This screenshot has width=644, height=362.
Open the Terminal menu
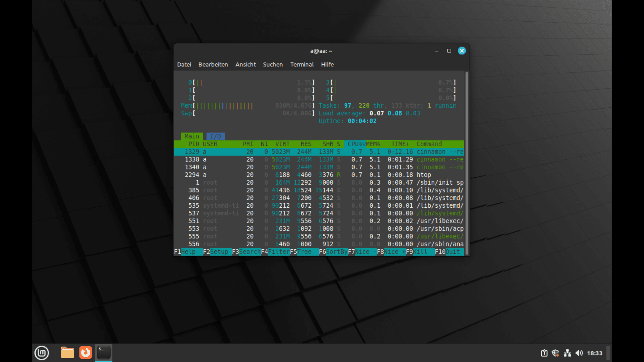pyautogui.click(x=302, y=64)
